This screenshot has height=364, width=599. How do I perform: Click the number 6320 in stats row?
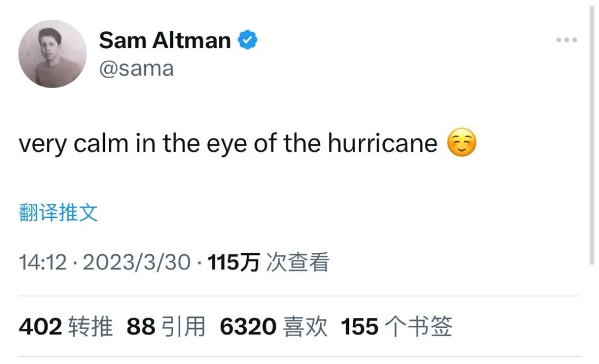point(248,327)
